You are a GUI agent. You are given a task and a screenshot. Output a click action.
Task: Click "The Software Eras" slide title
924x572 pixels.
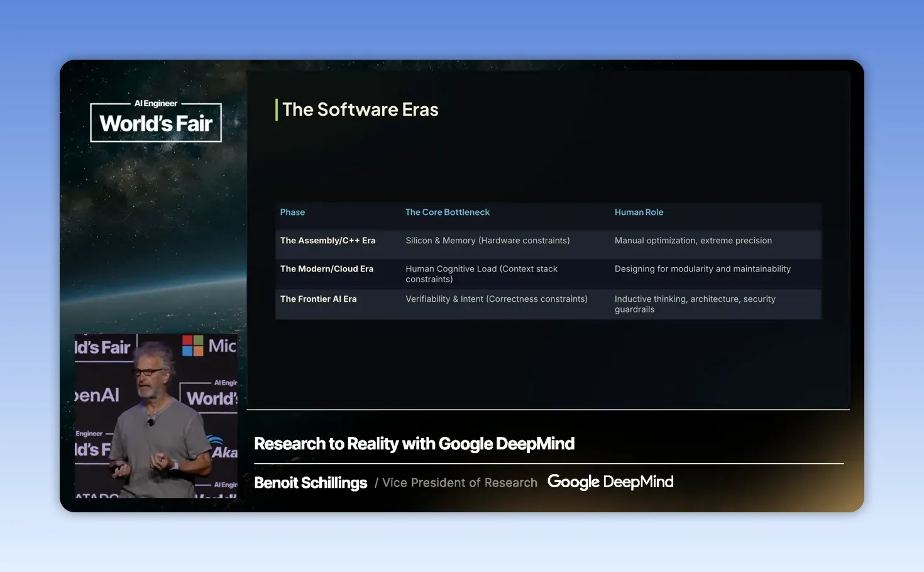[360, 110]
